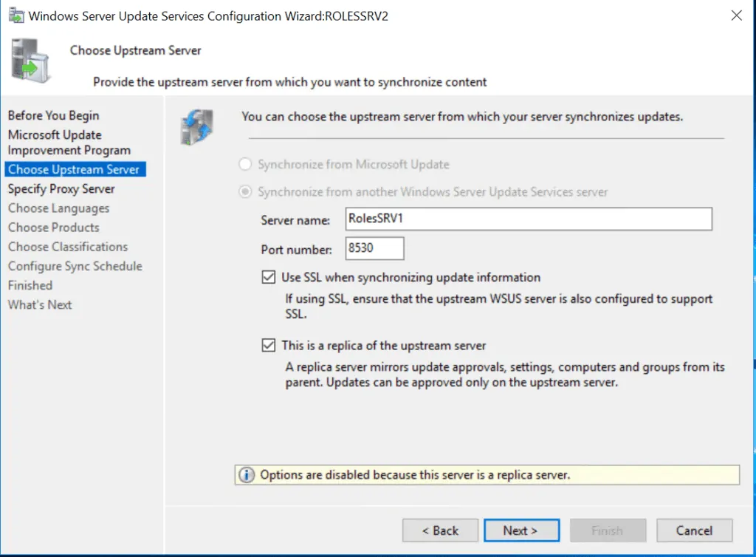The height and width of the screenshot is (557, 756).
Task: Click the info icon in yellow notice bar
Action: (247, 474)
